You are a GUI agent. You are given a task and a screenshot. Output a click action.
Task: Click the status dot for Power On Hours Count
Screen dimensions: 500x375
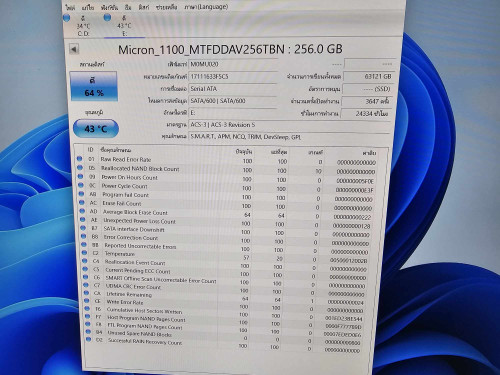point(80,176)
